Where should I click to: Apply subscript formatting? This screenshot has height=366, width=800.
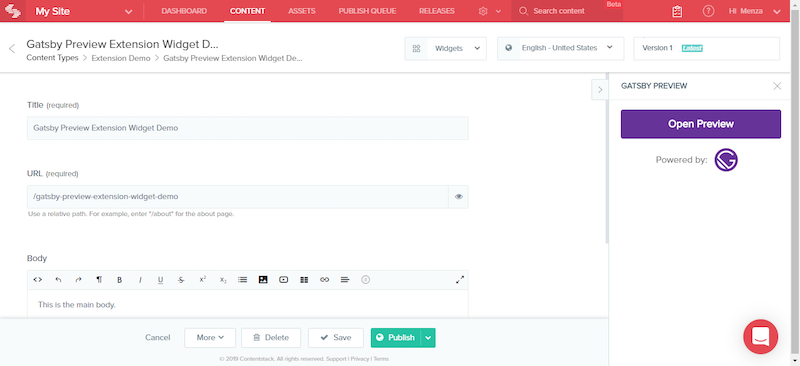coord(223,280)
